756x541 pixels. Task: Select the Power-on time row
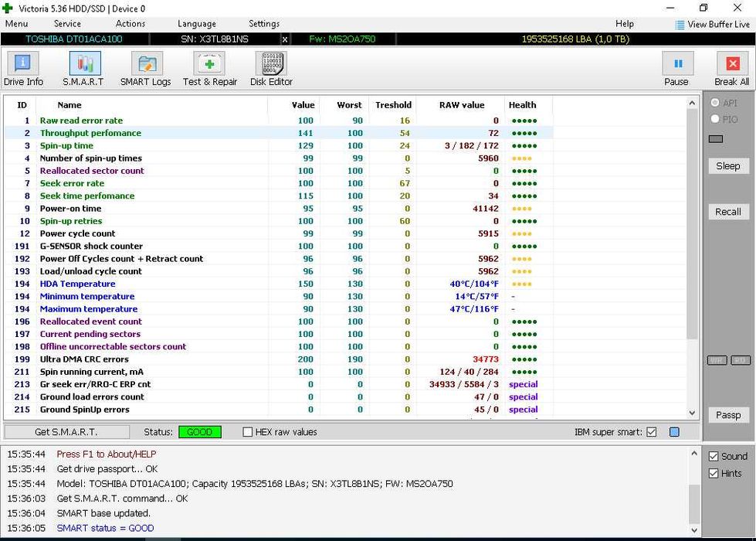coord(279,209)
